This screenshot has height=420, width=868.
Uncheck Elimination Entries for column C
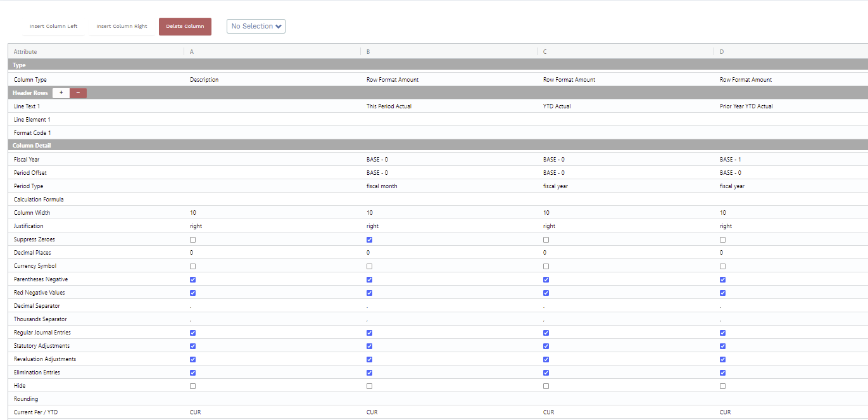(x=546, y=372)
